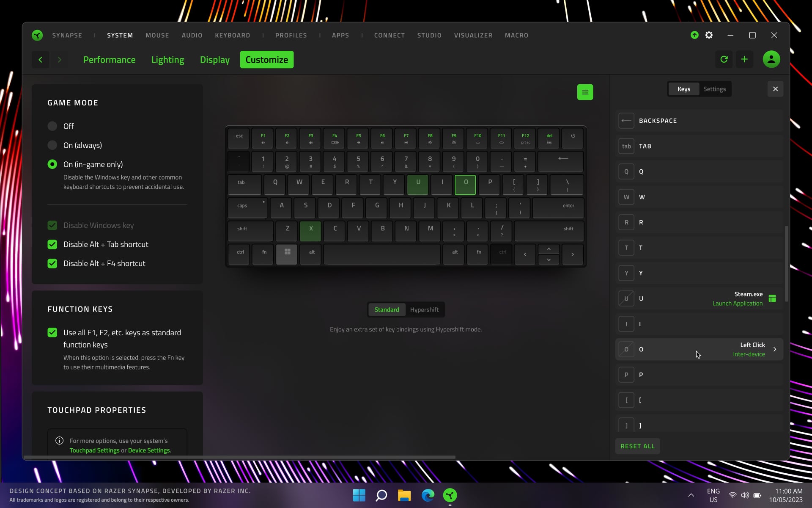Open the PROFILES menu
Screen dimensions: 812x508
point(291,35)
